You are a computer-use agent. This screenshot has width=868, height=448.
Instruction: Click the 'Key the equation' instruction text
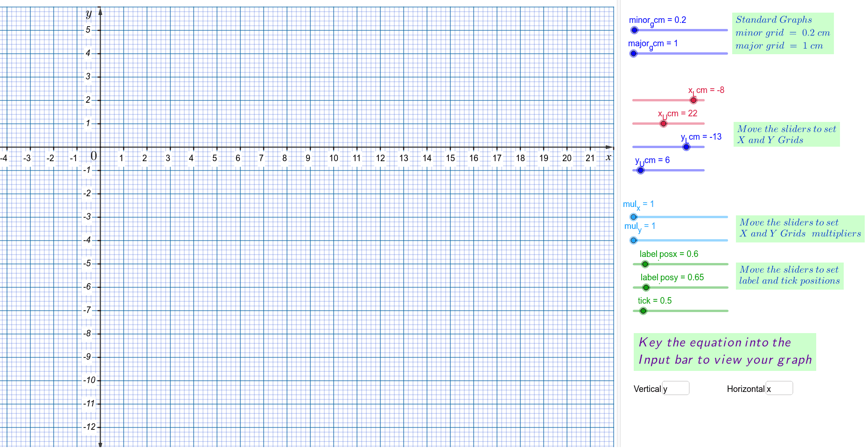point(724,352)
